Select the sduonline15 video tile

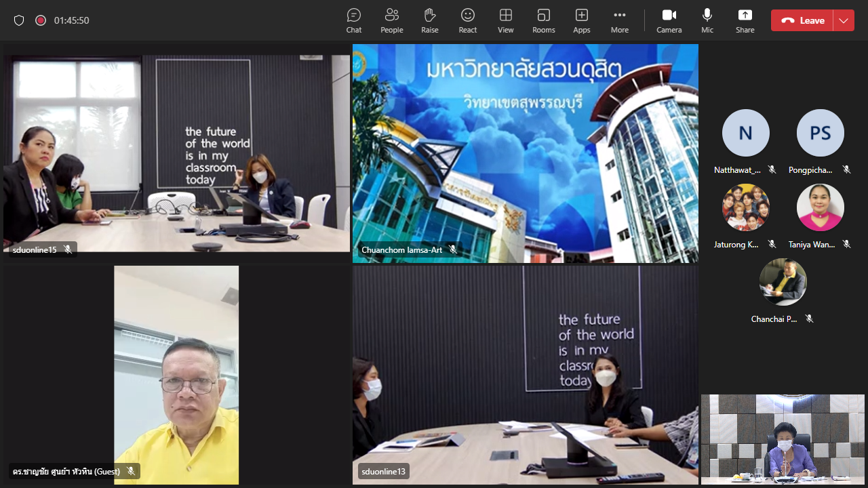coord(176,153)
